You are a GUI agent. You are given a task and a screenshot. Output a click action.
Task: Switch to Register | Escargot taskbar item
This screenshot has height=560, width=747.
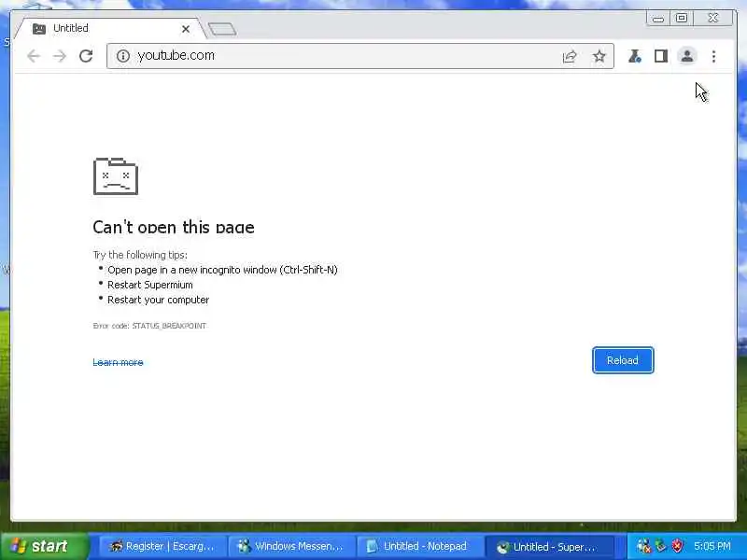[162, 546]
